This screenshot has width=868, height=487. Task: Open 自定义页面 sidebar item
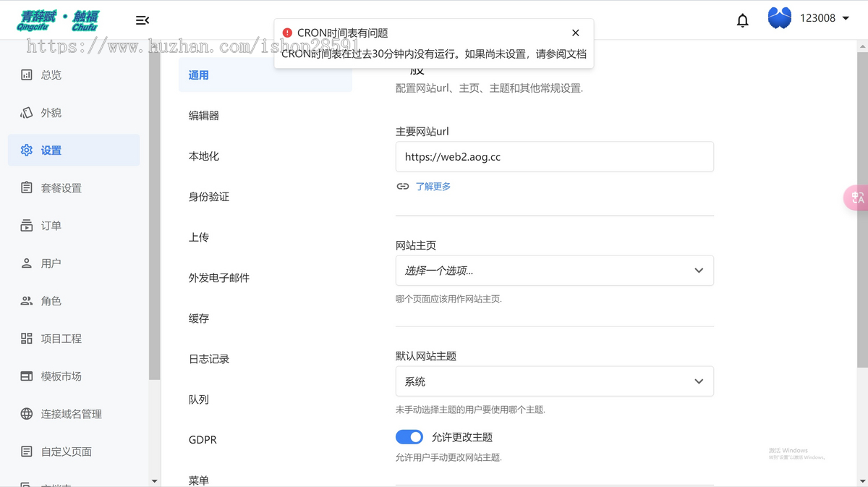click(74, 451)
